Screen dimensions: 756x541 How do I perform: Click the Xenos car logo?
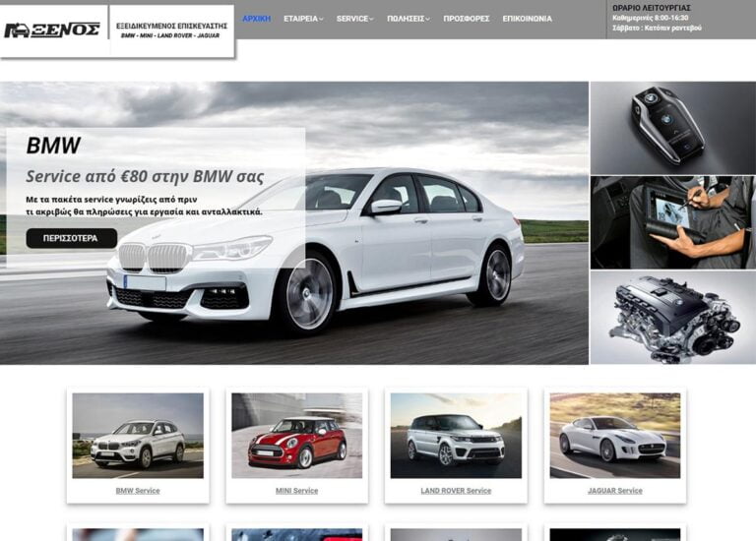(x=53, y=30)
